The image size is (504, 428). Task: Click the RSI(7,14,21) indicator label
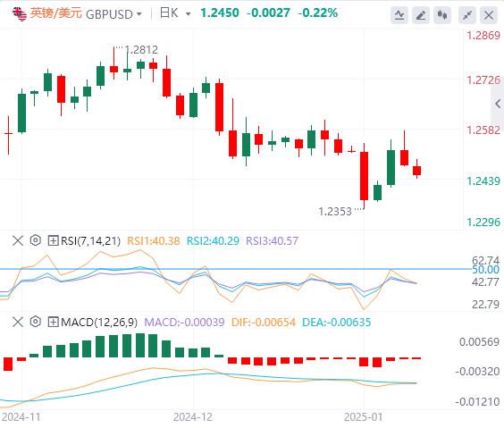(90, 240)
